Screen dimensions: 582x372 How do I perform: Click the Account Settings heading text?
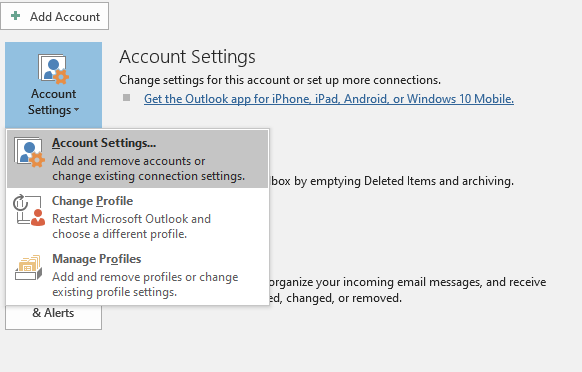tap(187, 57)
